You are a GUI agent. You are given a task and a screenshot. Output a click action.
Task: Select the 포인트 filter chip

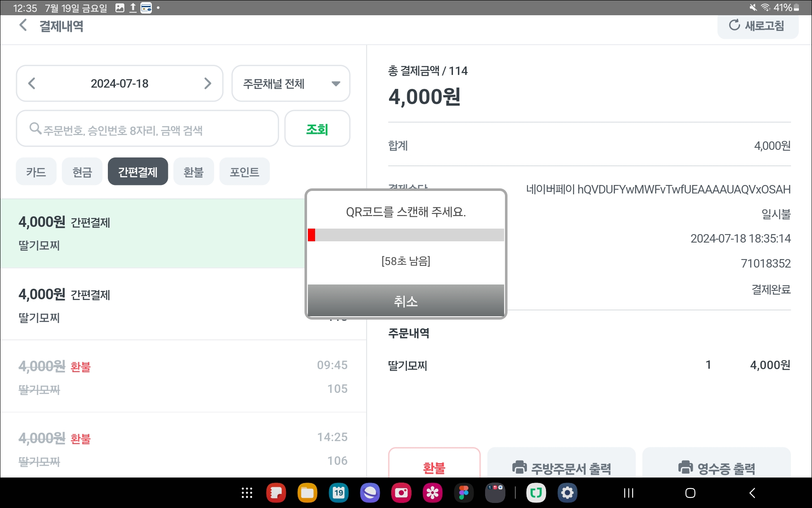click(x=244, y=172)
